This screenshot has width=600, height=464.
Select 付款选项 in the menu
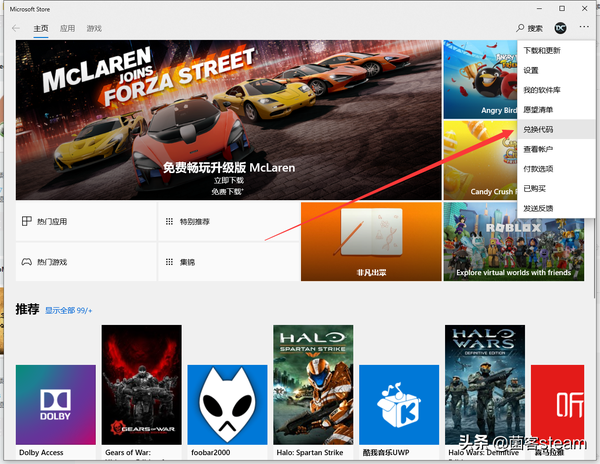pyautogui.click(x=556, y=169)
